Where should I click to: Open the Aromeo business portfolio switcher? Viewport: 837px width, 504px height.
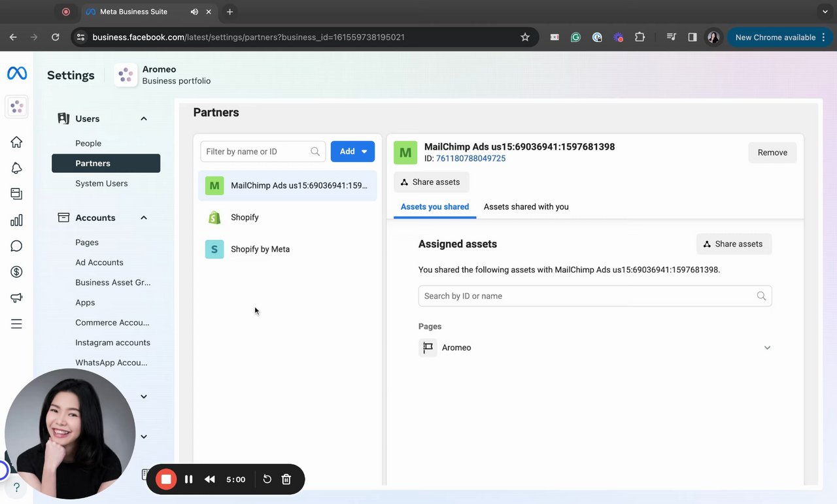pos(163,75)
